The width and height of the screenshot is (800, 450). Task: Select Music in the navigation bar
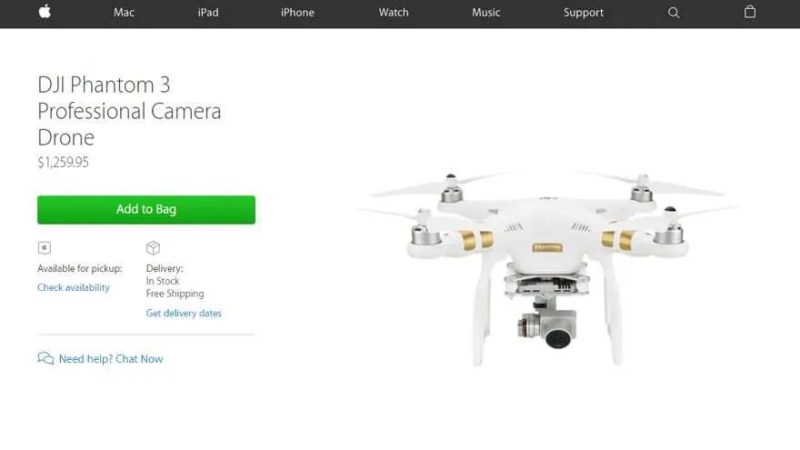click(x=486, y=13)
